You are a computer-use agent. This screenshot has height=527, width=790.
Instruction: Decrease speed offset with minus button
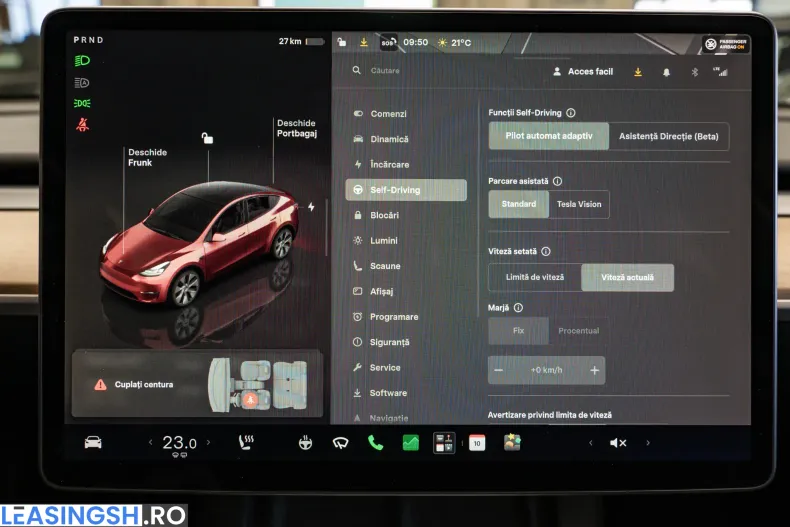click(x=499, y=370)
